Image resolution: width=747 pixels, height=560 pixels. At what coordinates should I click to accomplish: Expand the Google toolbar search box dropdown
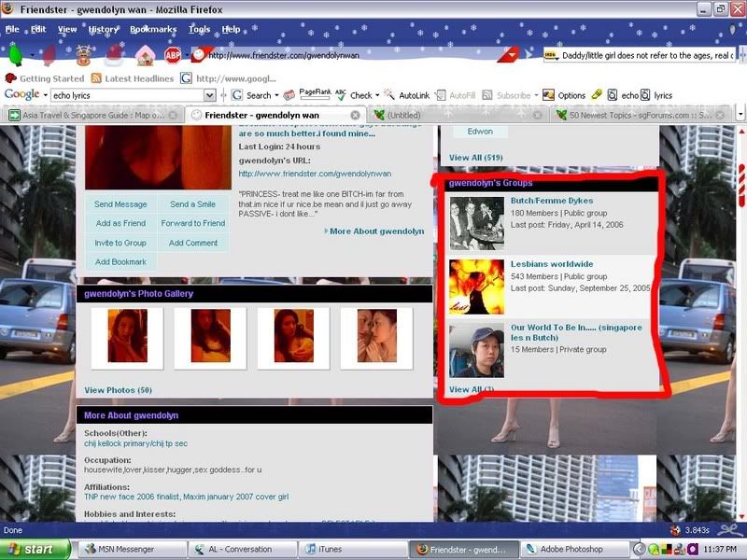tap(209, 95)
